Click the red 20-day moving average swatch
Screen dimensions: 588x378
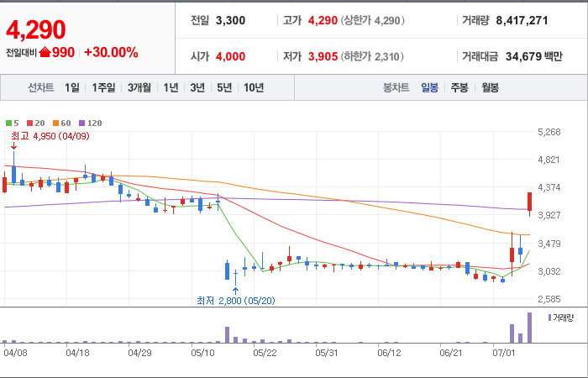coord(29,123)
